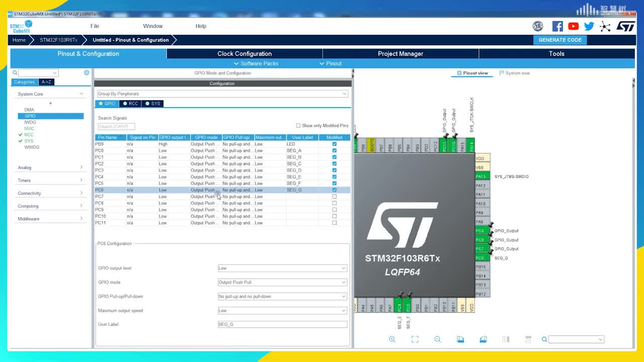Viewport: 644px width, 362px height.
Task: Click the User Label field showing SEG_G
Action: coord(282,324)
